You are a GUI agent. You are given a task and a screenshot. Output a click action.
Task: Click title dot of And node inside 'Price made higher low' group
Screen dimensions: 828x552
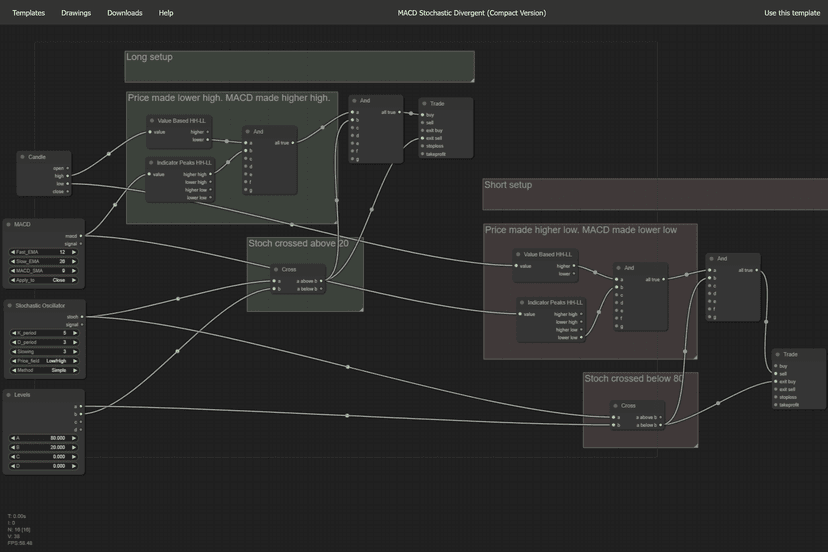tap(619, 268)
